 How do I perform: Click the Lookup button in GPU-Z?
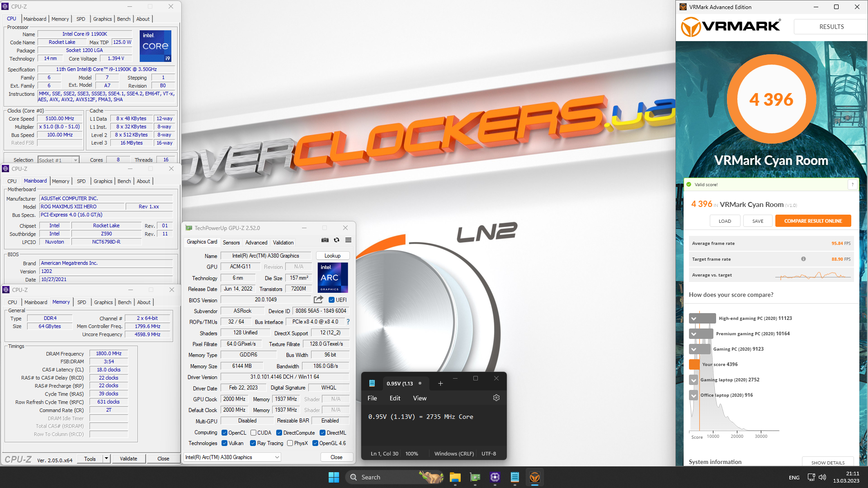pos(332,256)
